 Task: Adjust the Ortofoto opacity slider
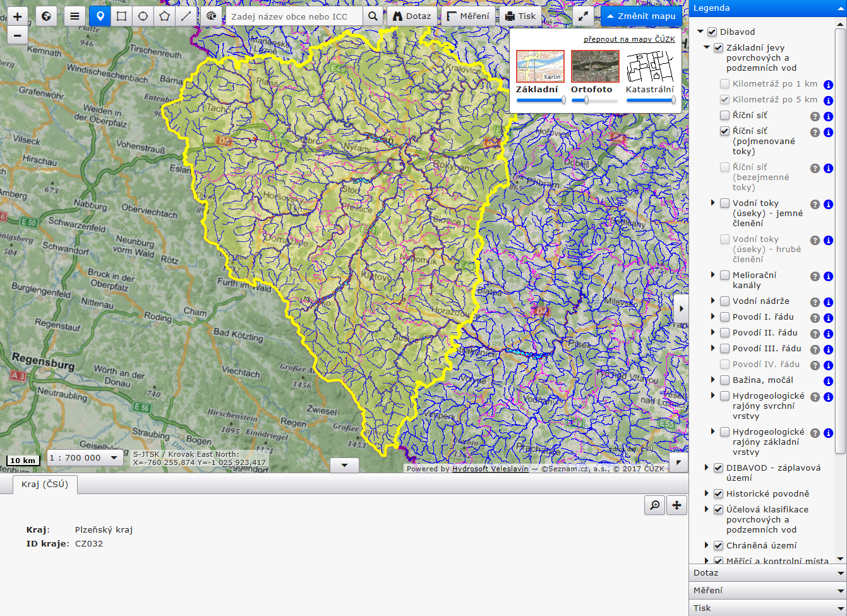[594, 100]
